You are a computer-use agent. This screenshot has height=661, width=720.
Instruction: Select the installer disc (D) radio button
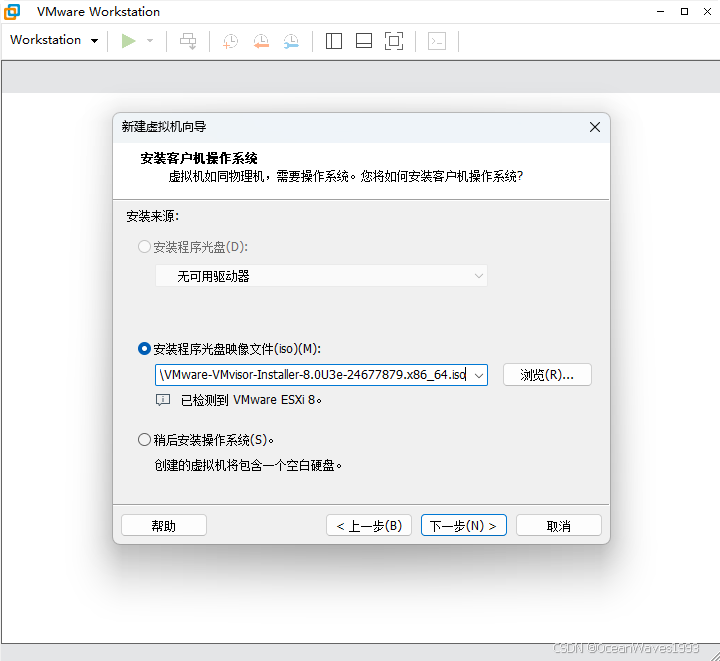144,247
